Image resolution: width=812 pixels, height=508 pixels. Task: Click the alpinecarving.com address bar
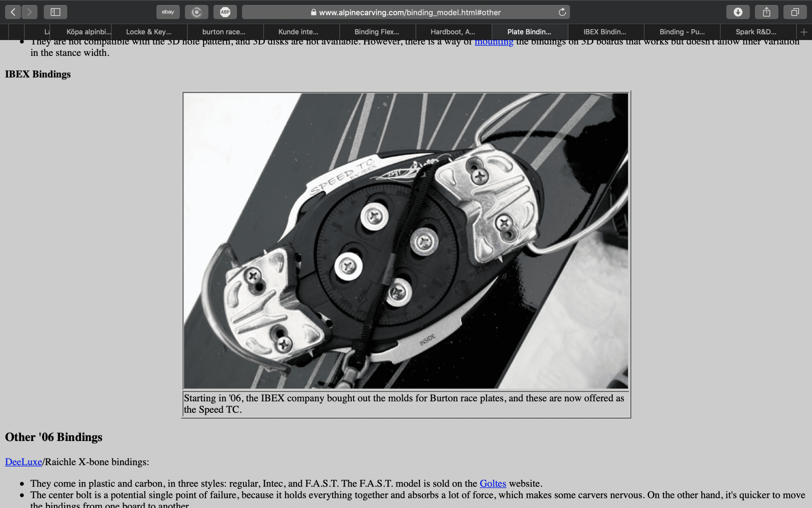point(410,12)
